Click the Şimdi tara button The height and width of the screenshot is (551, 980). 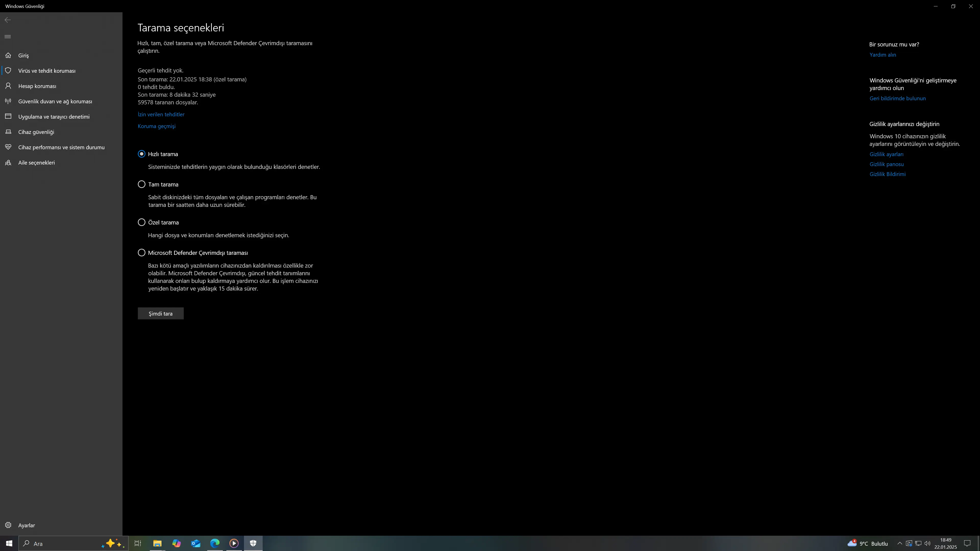click(161, 313)
